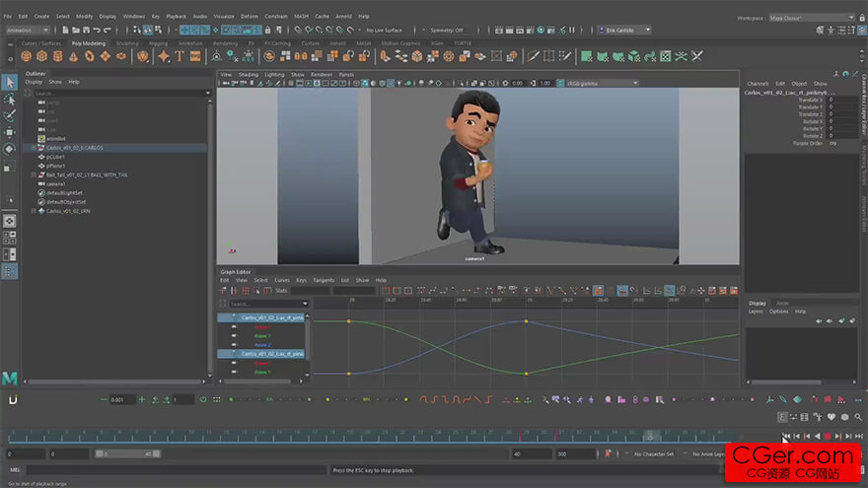
Task: Switch to the Rigging shelf tab
Action: pos(158,43)
